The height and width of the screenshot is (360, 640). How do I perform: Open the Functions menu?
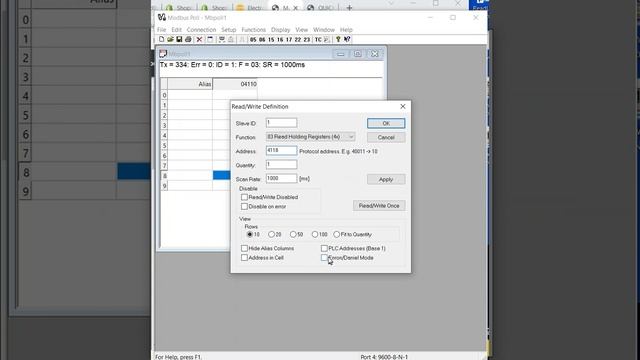point(253,30)
